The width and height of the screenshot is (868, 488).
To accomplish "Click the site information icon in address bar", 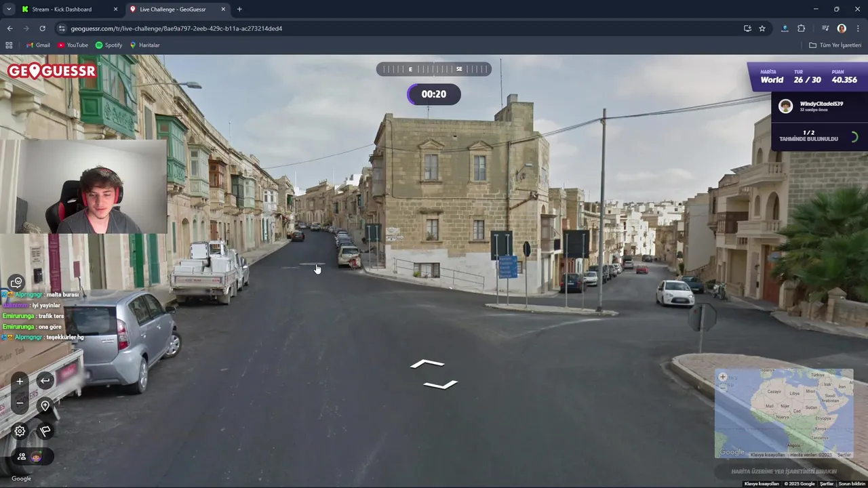I will click(62, 28).
